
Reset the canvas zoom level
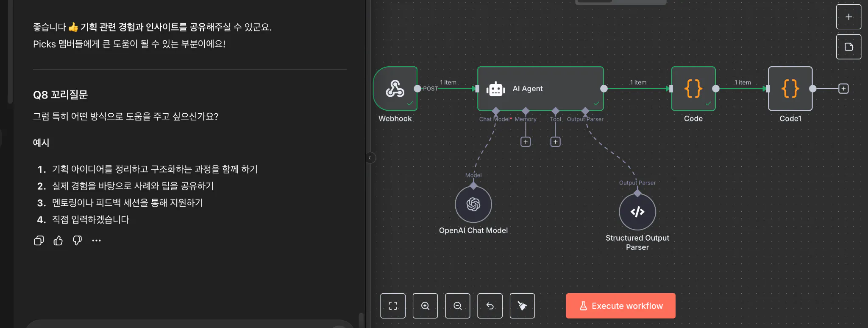(x=490, y=306)
